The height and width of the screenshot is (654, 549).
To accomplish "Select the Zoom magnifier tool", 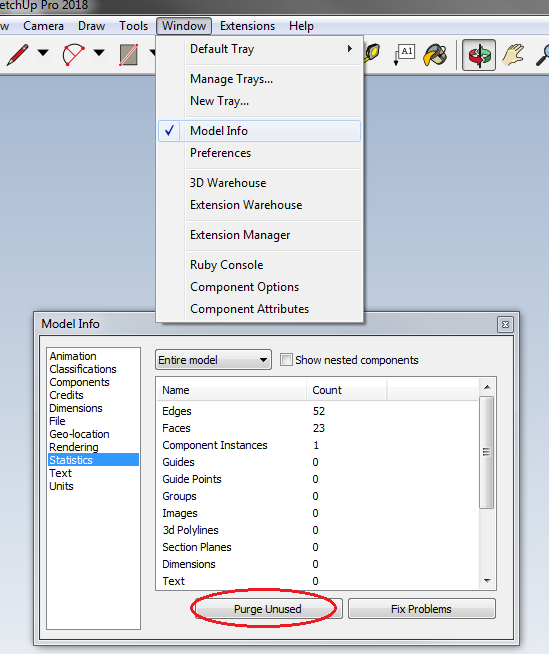I will (542, 55).
